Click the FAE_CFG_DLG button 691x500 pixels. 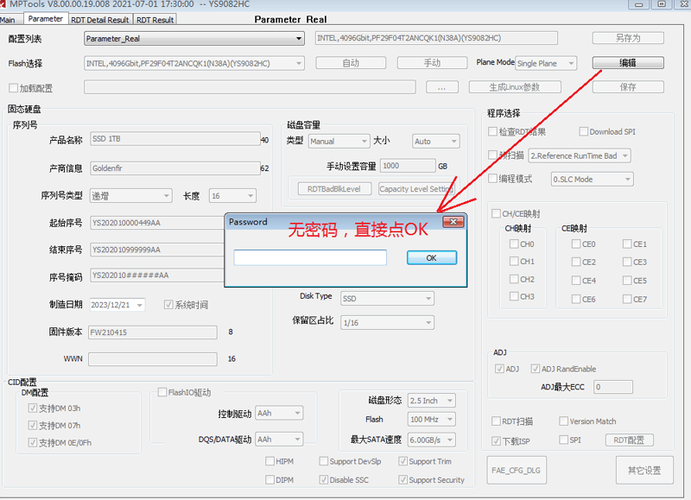click(516, 470)
